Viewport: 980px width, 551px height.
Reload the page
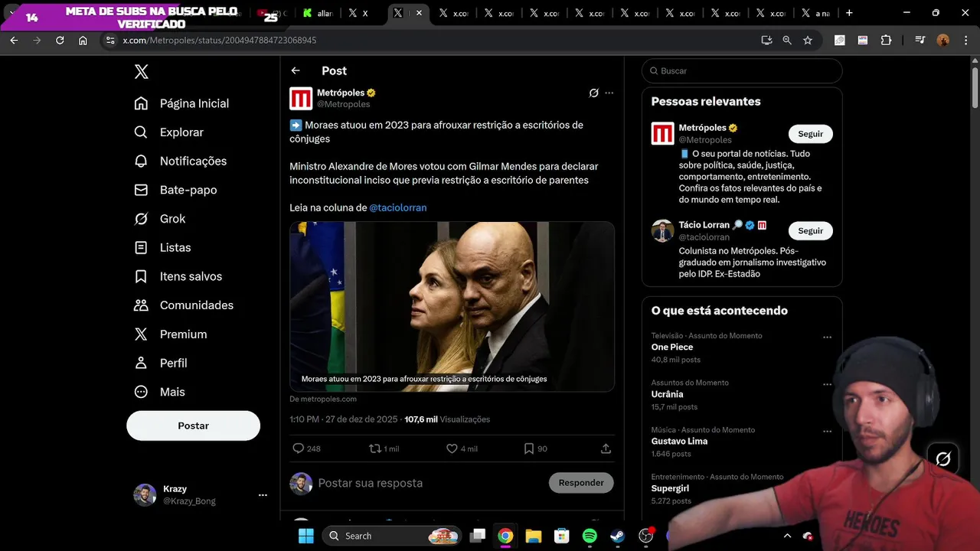coord(60,40)
